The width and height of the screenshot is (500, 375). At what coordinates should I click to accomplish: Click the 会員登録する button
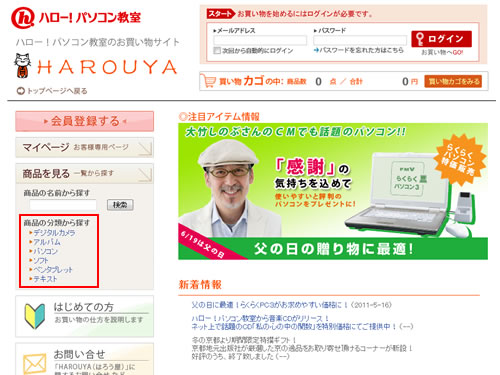click(x=85, y=121)
